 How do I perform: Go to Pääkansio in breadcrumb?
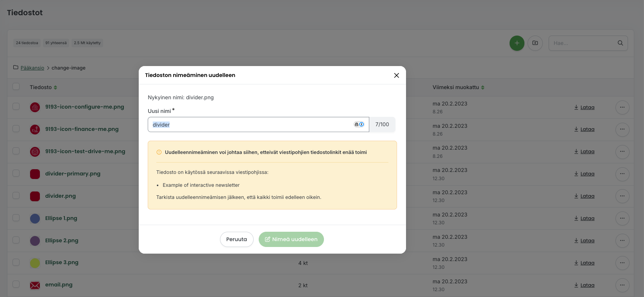[x=32, y=68]
